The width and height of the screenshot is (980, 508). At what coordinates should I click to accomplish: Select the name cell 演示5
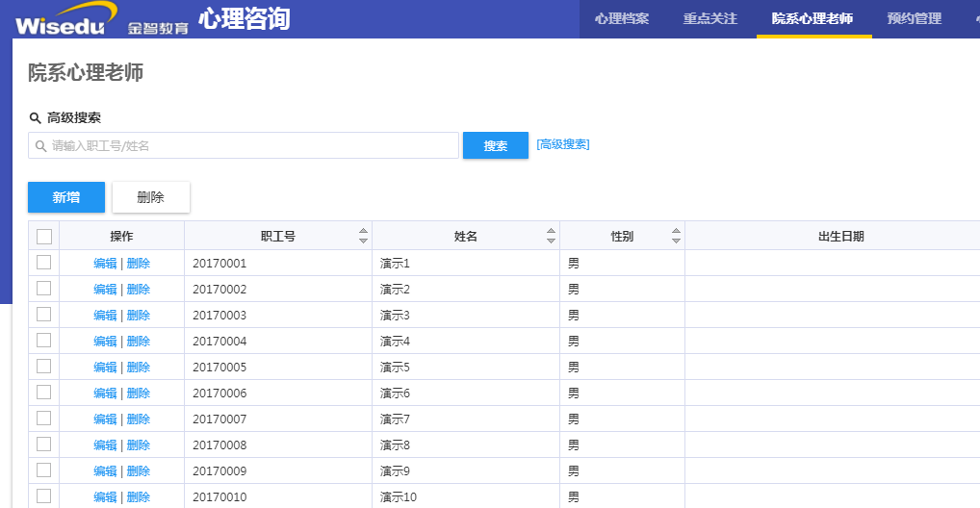tap(466, 368)
